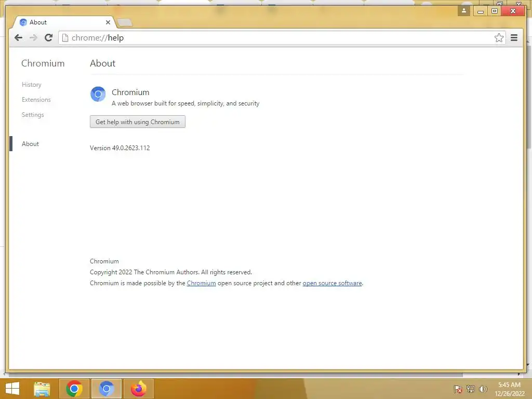The height and width of the screenshot is (399, 532).
Task: Click the network icon in system tray
Action: click(x=471, y=389)
